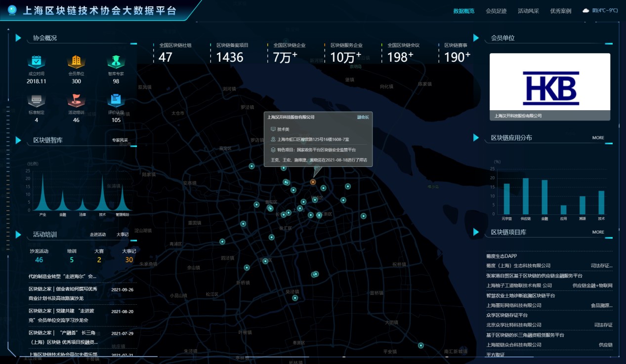Open the 葡度生态DAPP project
Image resolution: width=626 pixels, height=364 pixels.
coord(501,256)
